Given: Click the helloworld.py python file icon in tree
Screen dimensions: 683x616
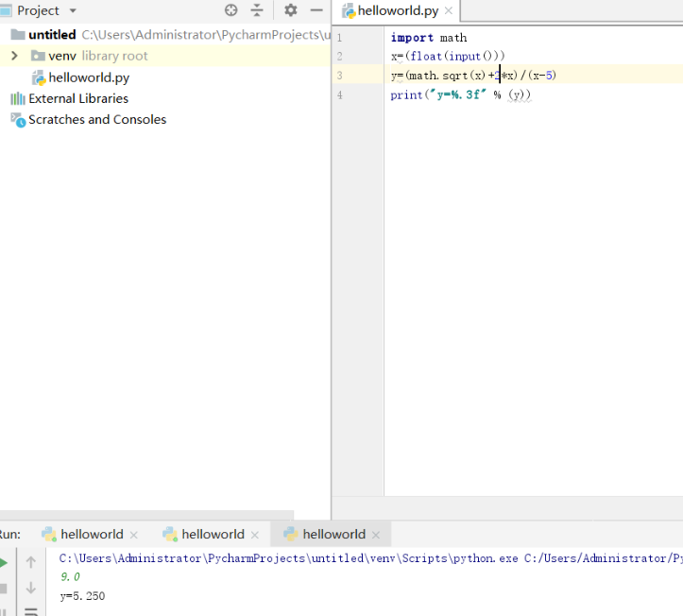Looking at the screenshot, I should pos(39,78).
